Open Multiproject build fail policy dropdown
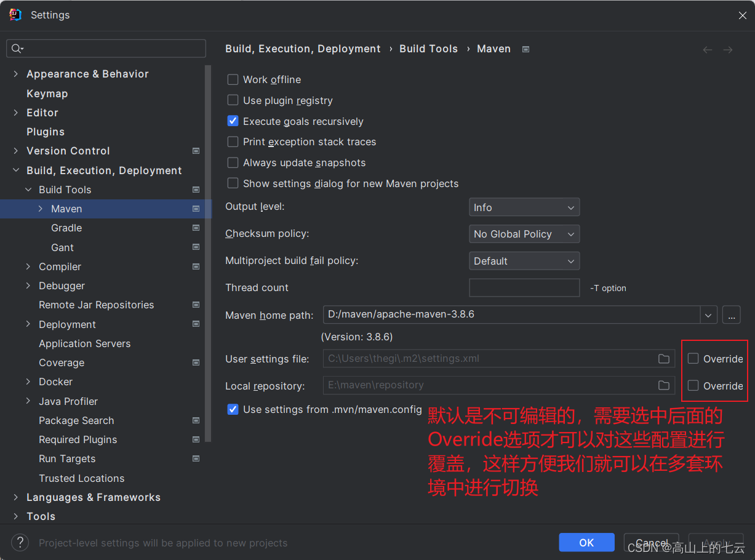 (x=524, y=261)
